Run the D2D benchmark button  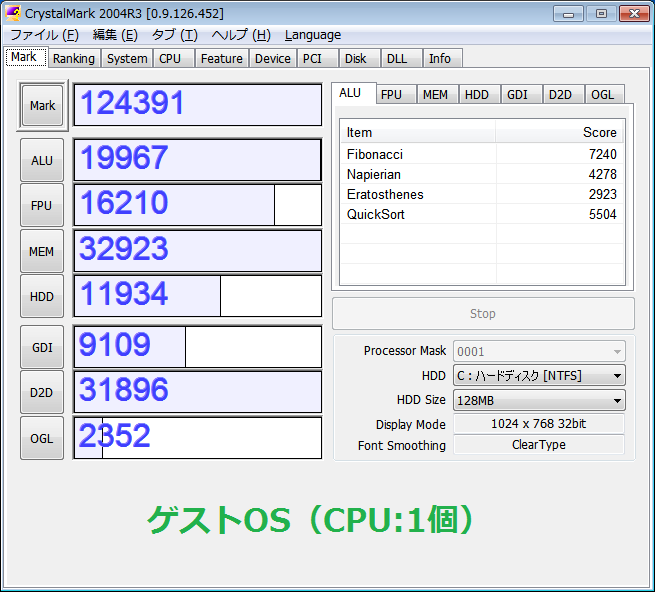tap(42, 392)
